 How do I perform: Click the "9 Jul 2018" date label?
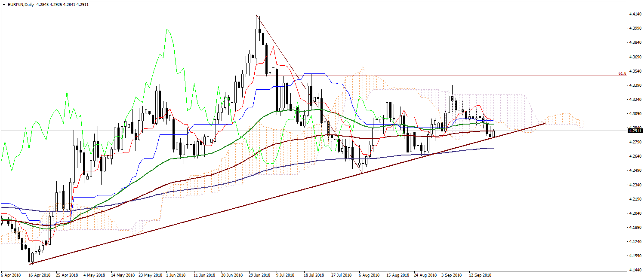coord(285,275)
